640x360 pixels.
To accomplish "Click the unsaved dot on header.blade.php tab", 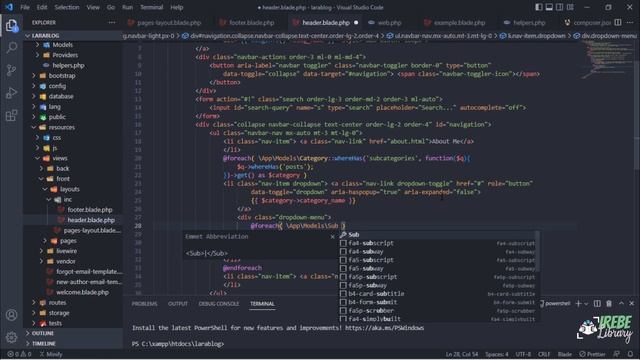I will tap(356, 22).
